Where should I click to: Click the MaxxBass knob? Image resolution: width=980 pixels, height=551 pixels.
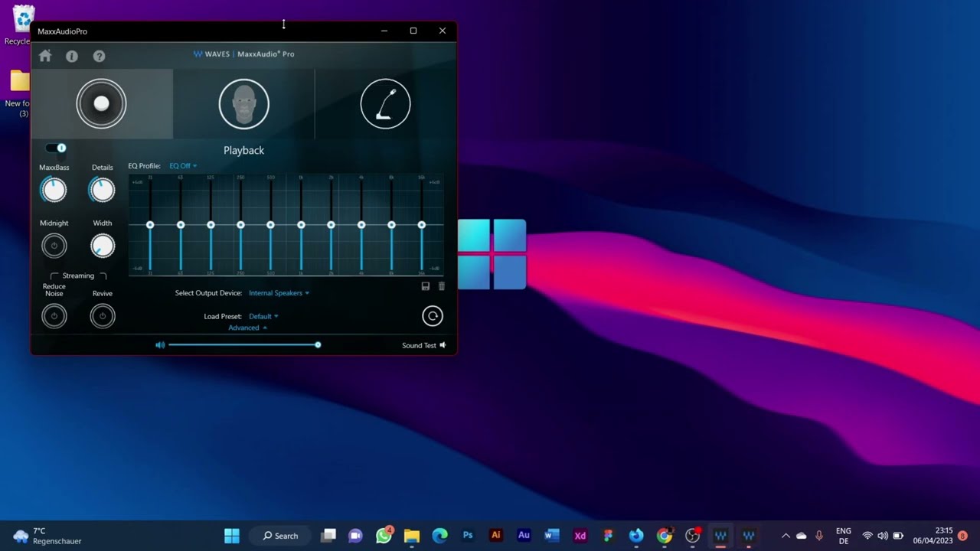pos(54,190)
